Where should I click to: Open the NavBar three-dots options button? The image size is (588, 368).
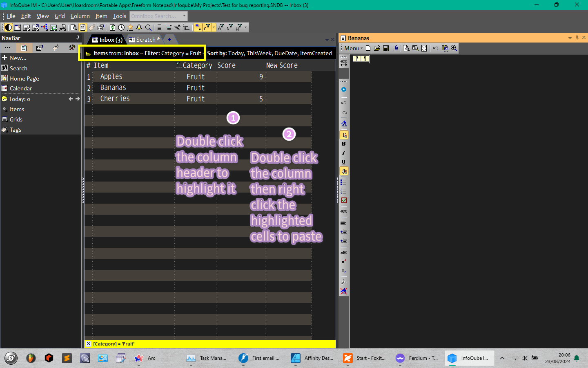click(8, 48)
